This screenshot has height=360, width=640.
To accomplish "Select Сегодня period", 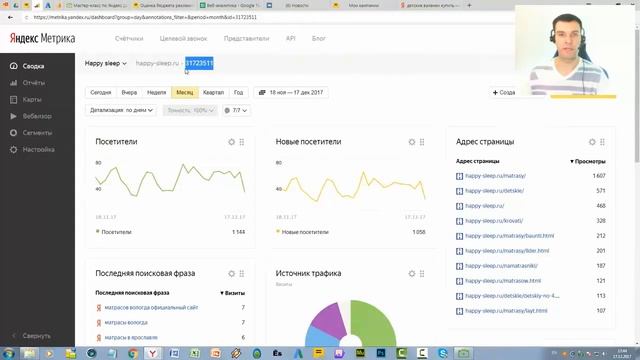I will click(x=101, y=93).
